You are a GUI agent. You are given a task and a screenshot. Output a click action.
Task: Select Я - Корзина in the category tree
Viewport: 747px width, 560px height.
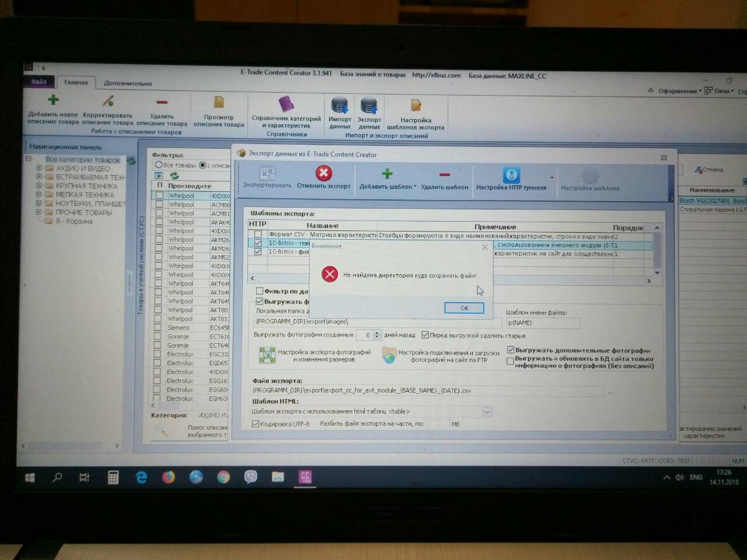pyautogui.click(x=74, y=221)
